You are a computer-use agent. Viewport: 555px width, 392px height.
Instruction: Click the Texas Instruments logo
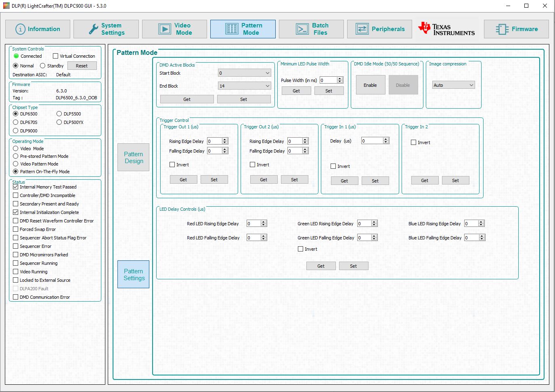tap(446, 29)
